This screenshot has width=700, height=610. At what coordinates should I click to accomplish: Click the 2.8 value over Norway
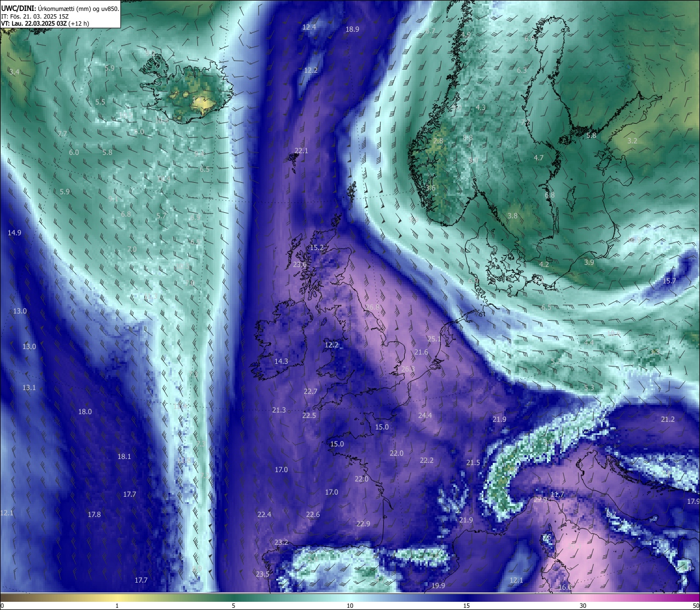click(x=438, y=141)
